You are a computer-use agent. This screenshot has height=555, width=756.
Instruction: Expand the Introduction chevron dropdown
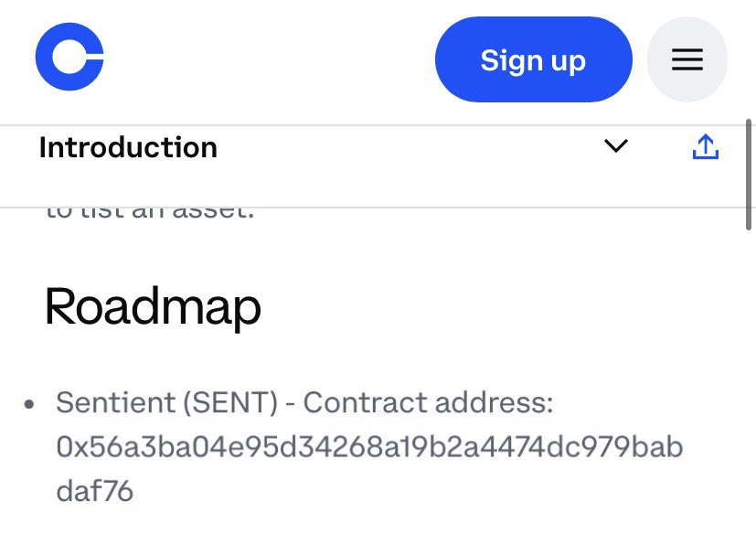point(616,146)
